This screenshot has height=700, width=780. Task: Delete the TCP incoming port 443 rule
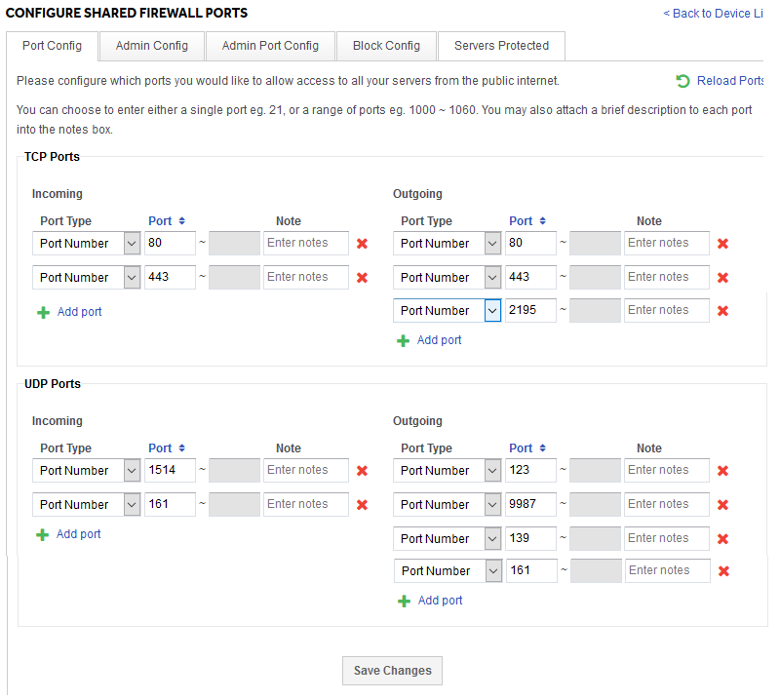(x=362, y=277)
